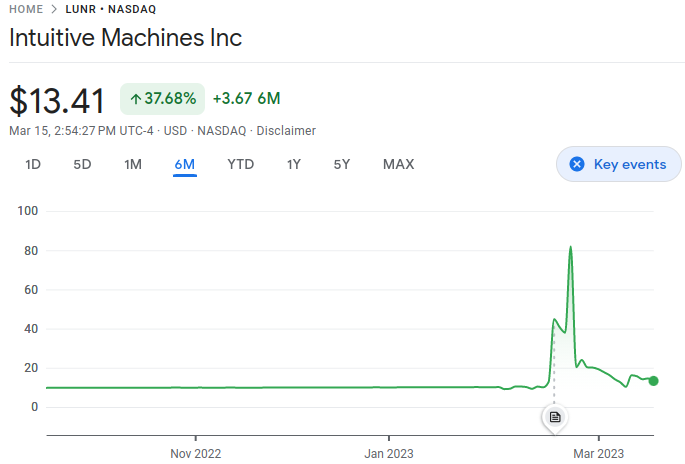
Task: Click the +3.67 6M change text
Action: click(246, 98)
